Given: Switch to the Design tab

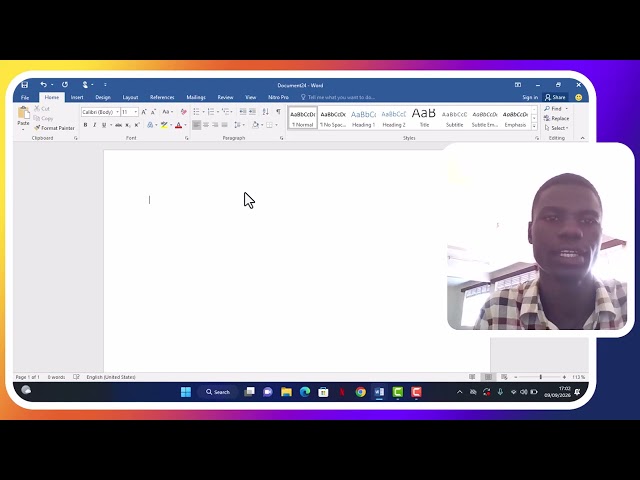Looking at the screenshot, I should 103,97.
